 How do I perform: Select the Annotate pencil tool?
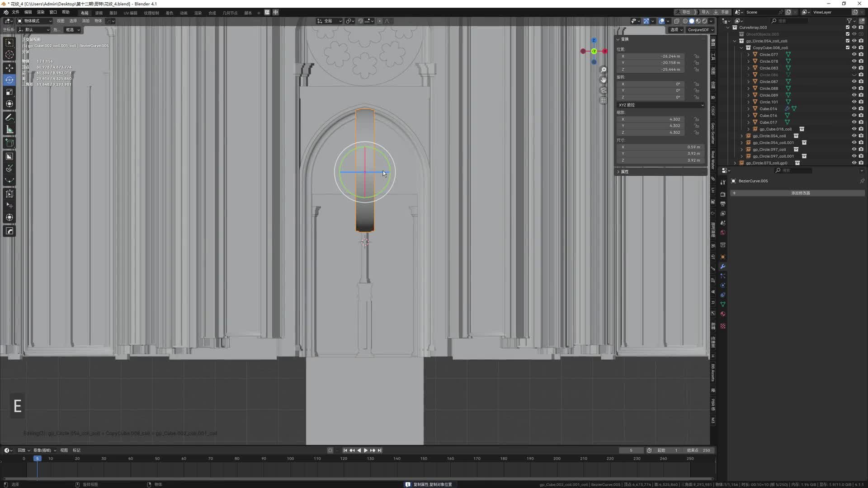9,117
